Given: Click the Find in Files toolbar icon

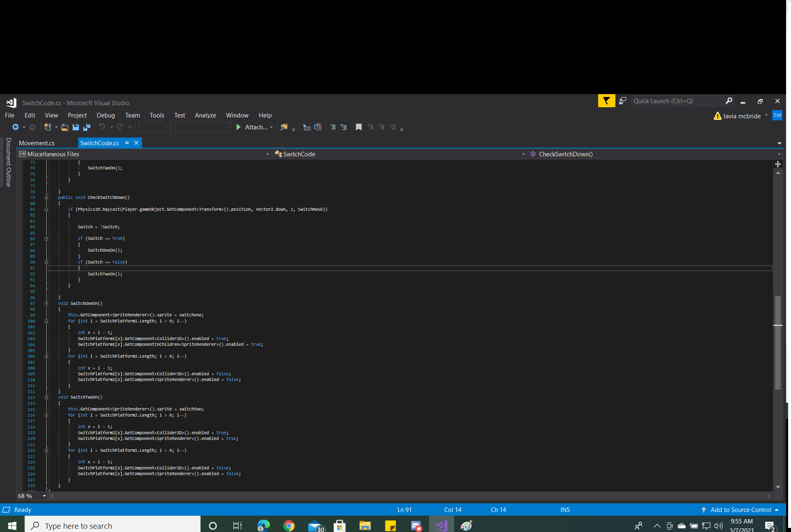Looking at the screenshot, I should pyautogui.click(x=284, y=127).
